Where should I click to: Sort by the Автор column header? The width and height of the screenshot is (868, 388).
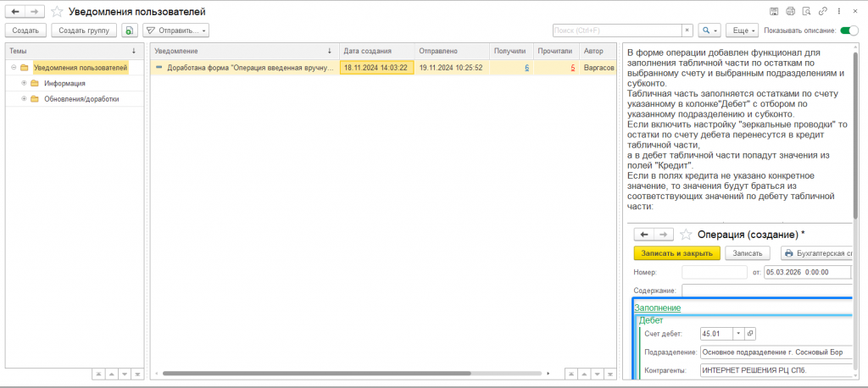pyautogui.click(x=598, y=51)
